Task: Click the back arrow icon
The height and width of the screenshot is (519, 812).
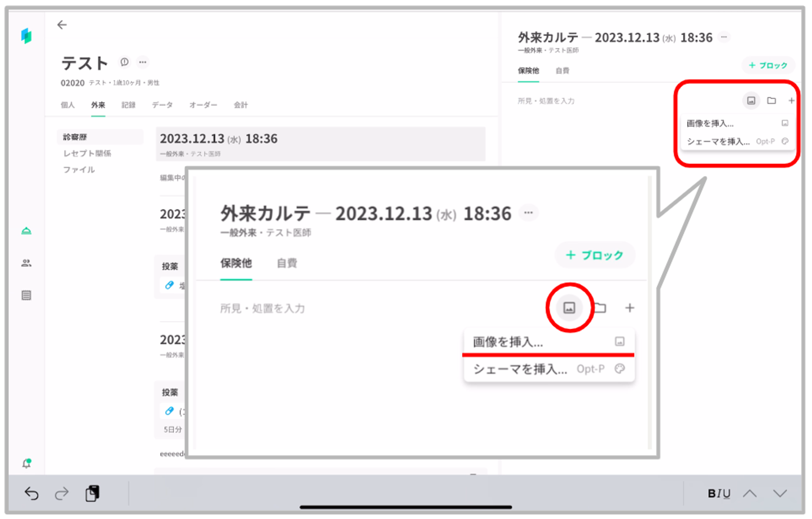Action: point(62,25)
